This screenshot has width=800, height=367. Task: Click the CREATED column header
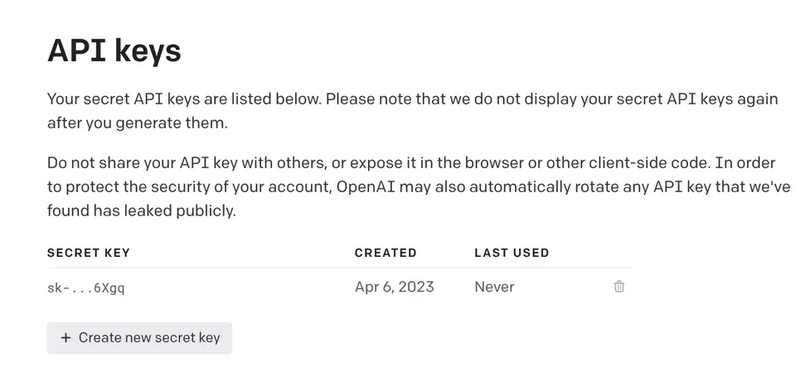386,253
